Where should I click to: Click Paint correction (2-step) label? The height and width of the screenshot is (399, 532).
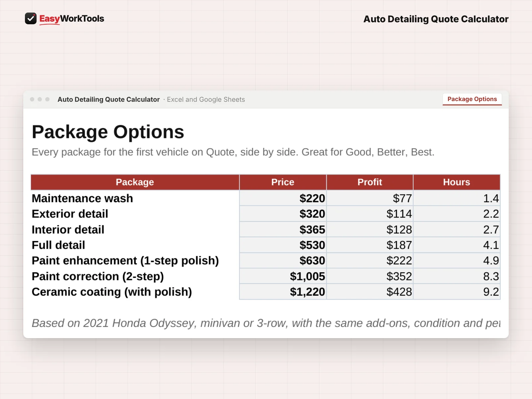pyautogui.click(x=98, y=276)
